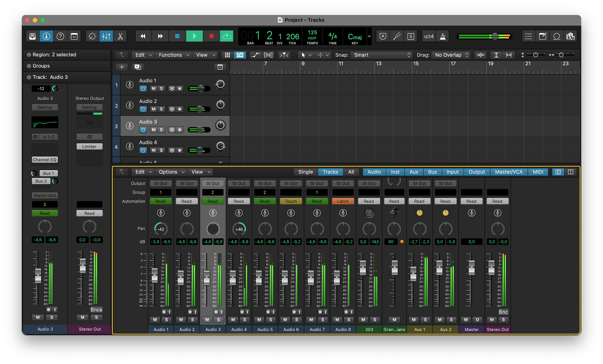The width and height of the screenshot is (603, 364).
Task: Toggle the power button on Audio 3 track
Action: [143, 130]
